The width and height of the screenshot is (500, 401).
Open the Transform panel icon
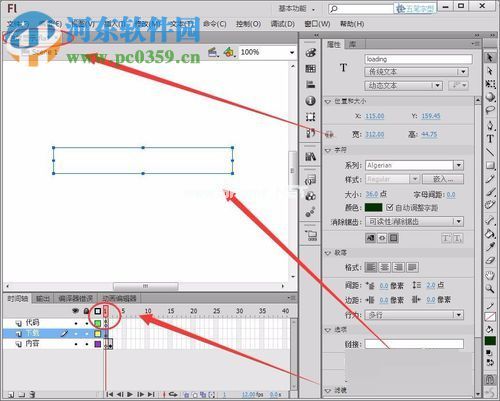pyautogui.click(x=310, y=117)
